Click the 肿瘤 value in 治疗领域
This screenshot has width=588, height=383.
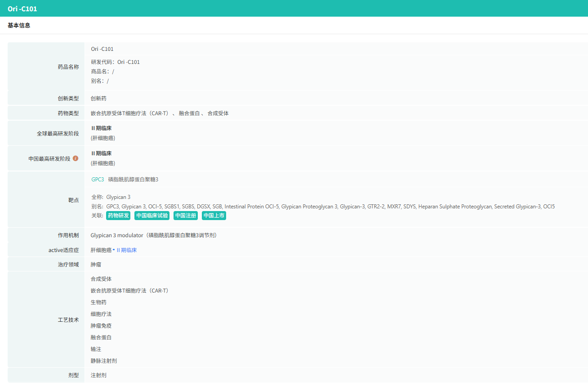96,265
